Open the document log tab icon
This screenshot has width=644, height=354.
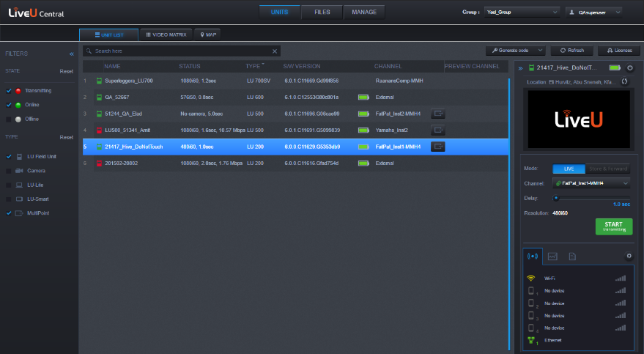pos(572,257)
